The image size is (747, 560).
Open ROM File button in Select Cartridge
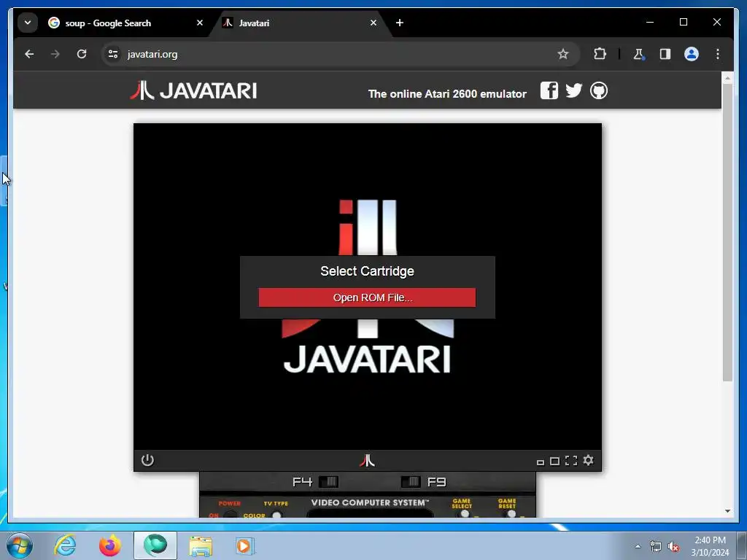[x=367, y=297]
